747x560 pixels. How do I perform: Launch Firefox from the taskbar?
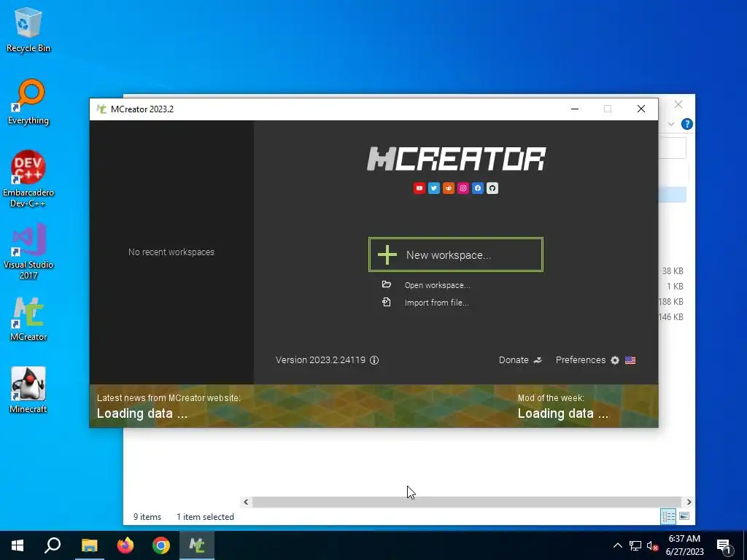pos(125,545)
